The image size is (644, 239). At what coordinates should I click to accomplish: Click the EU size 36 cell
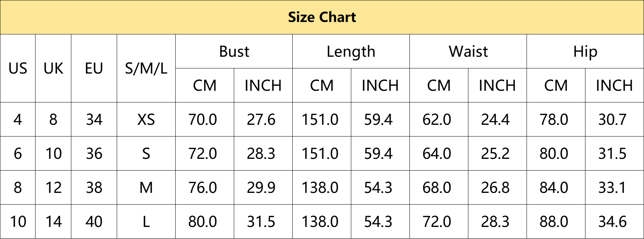pos(94,154)
